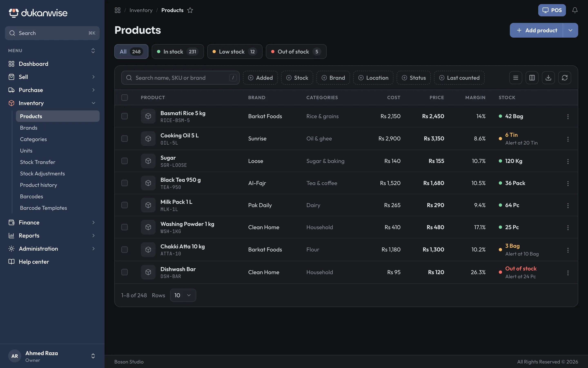Toggle the select-all header checkbox

[x=124, y=97]
